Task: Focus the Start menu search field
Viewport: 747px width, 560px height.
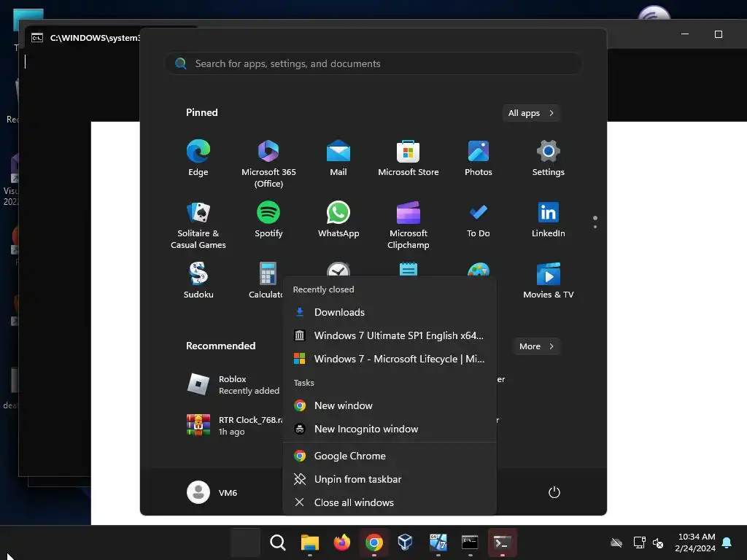Action: [x=373, y=63]
